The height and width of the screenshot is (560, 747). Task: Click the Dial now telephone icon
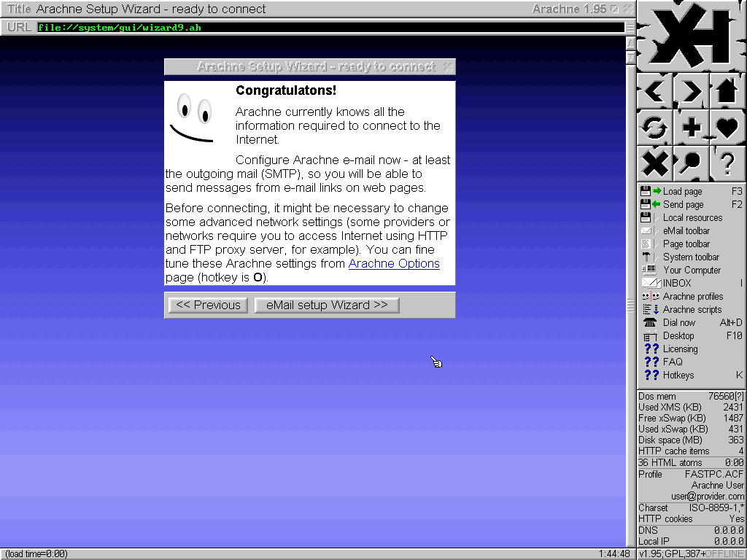click(650, 322)
